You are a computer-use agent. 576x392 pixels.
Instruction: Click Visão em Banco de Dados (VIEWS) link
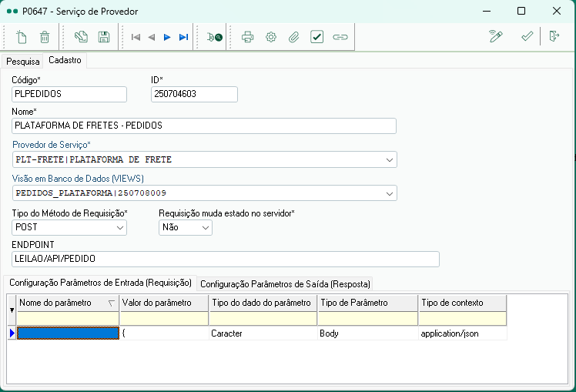pyautogui.click(x=78, y=179)
